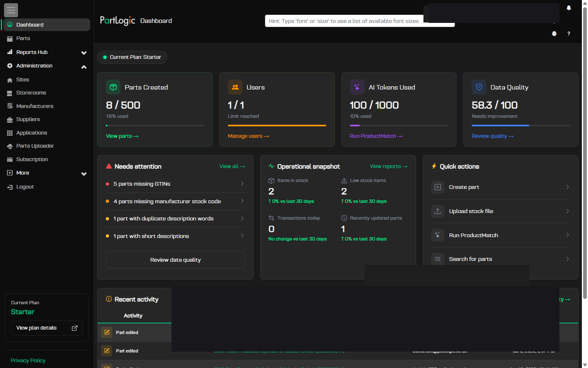The width and height of the screenshot is (588, 368).
Task: Click the Data Quality progress bar
Action: click(x=521, y=126)
